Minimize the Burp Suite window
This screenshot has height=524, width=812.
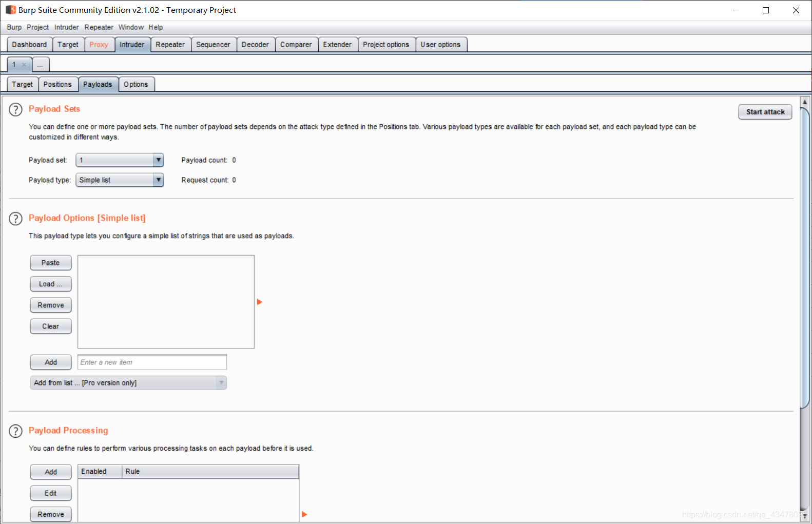(x=736, y=10)
